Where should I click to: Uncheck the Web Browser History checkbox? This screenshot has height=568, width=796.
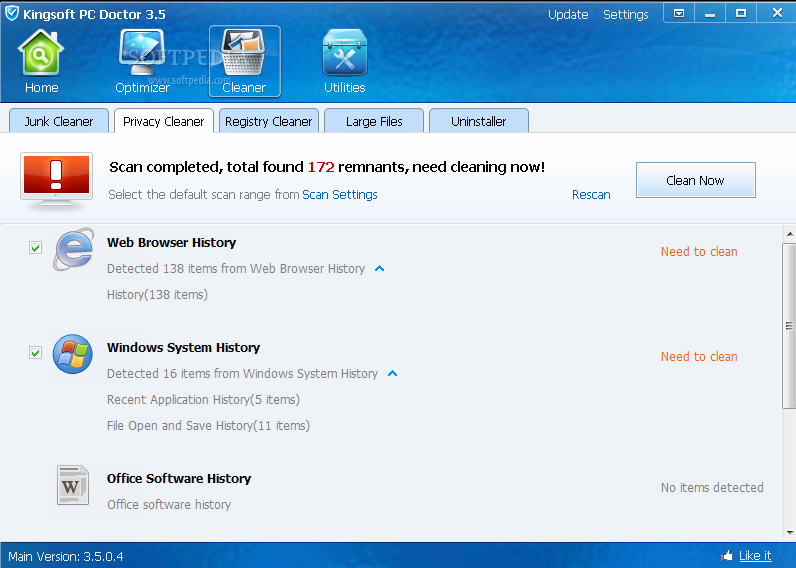point(36,248)
